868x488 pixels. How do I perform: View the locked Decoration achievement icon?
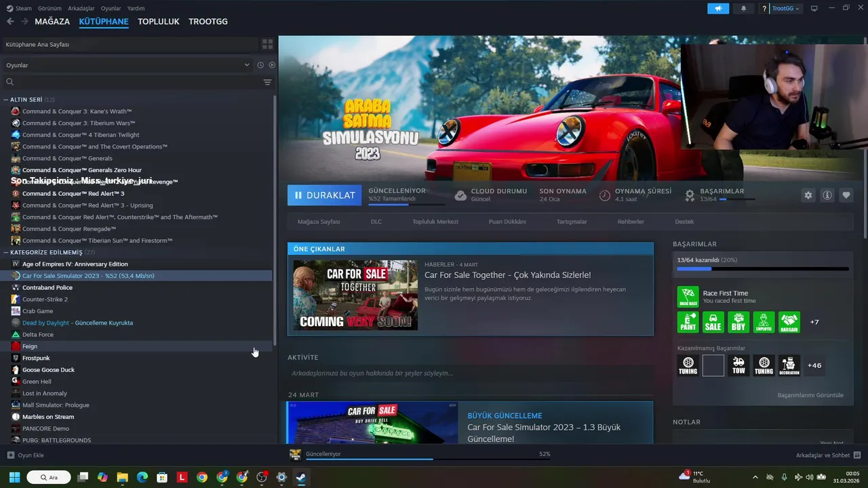(x=789, y=365)
